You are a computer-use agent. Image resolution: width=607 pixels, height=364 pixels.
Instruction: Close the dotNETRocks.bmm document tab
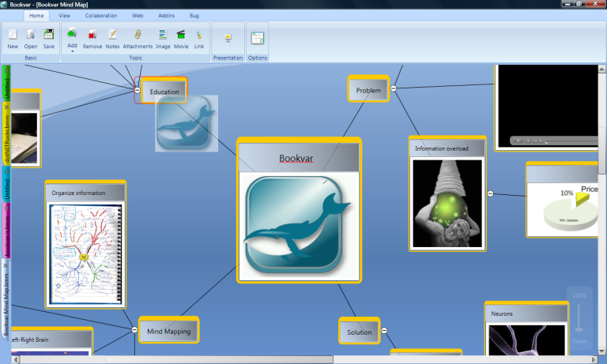click(x=6, y=107)
